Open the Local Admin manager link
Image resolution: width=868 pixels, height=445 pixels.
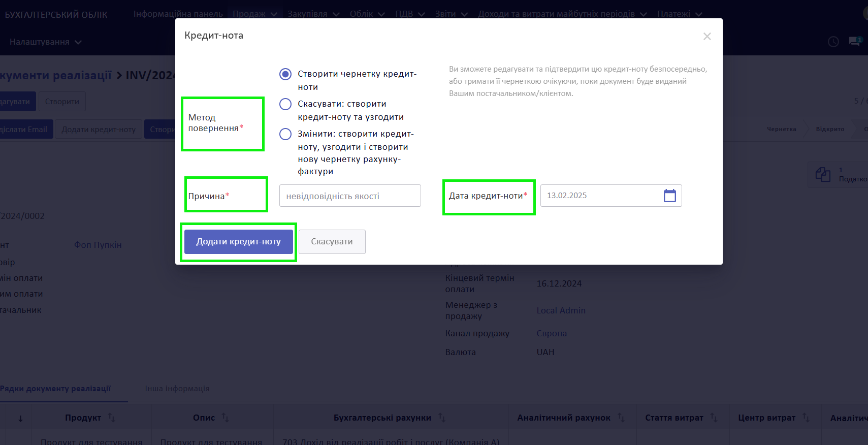pyautogui.click(x=561, y=310)
